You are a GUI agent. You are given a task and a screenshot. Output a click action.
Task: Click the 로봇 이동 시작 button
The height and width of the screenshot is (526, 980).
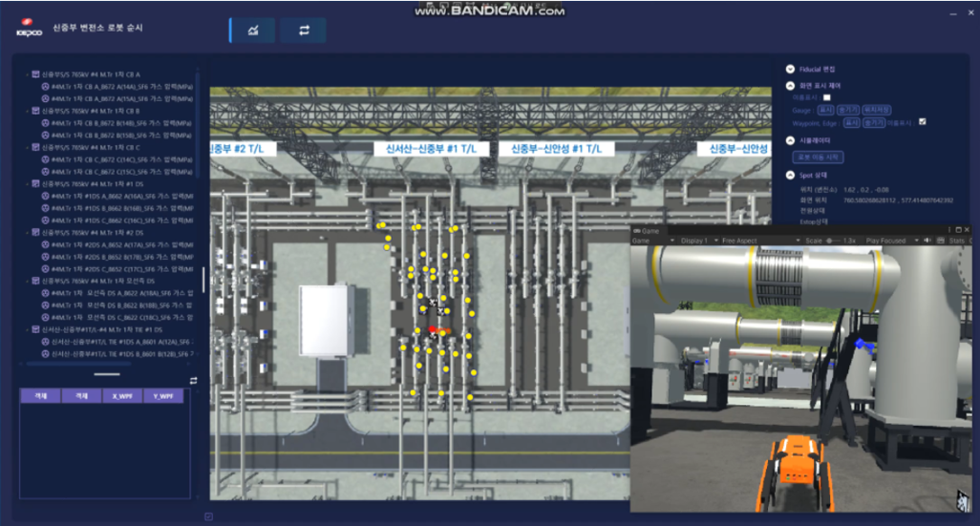[x=819, y=158]
